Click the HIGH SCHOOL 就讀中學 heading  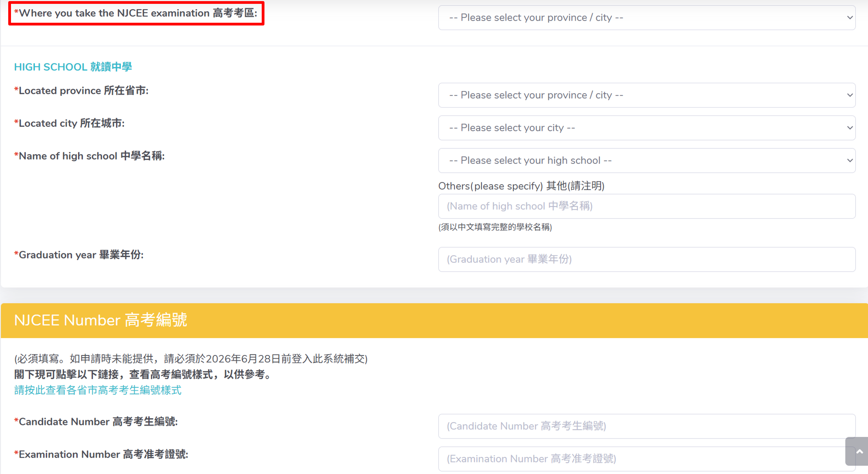coord(73,67)
